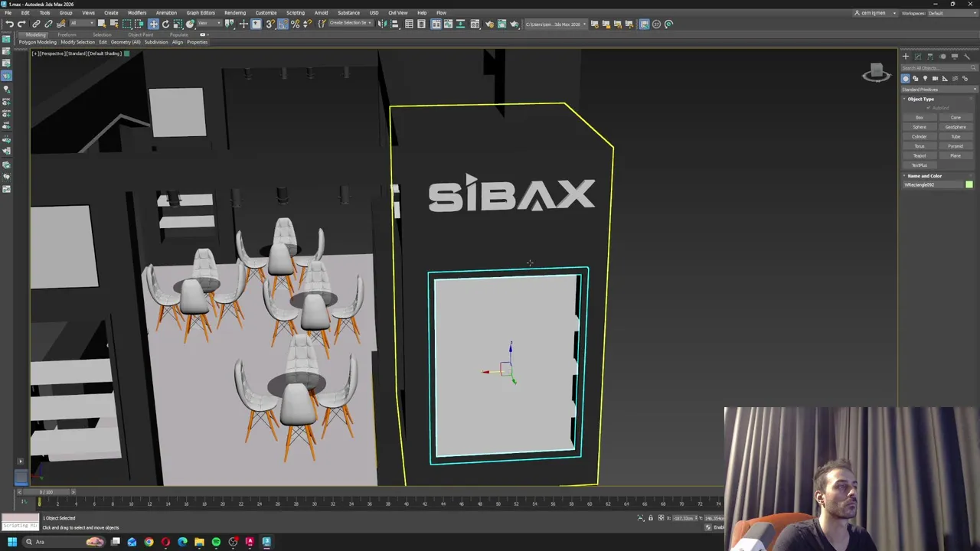The height and width of the screenshot is (551, 980).
Task: Open the Standard Primitives dropdown
Action: pyautogui.click(x=939, y=90)
